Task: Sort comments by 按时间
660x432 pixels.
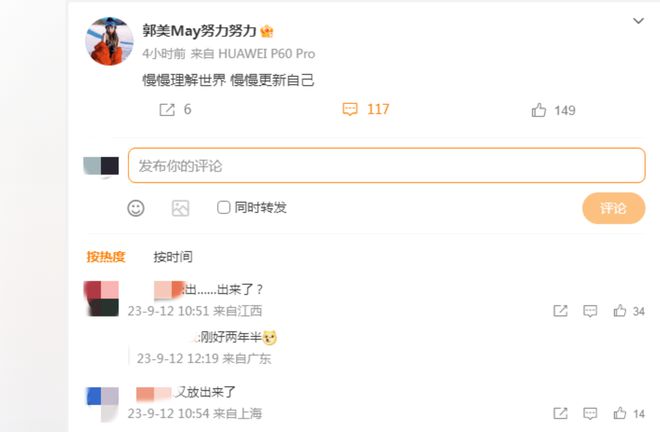Action: click(x=173, y=257)
